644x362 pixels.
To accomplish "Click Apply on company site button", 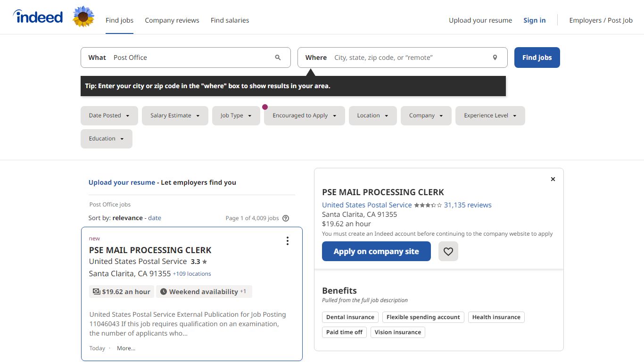I will pos(376,251).
